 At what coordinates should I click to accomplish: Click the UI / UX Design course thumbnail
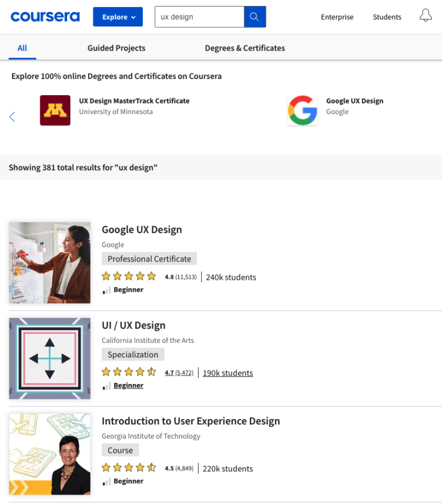(x=49, y=358)
